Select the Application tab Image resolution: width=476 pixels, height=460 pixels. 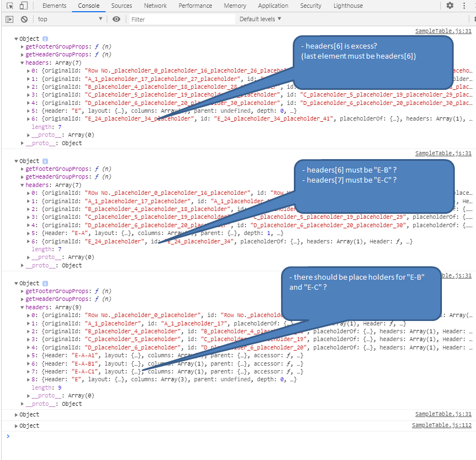tap(273, 6)
